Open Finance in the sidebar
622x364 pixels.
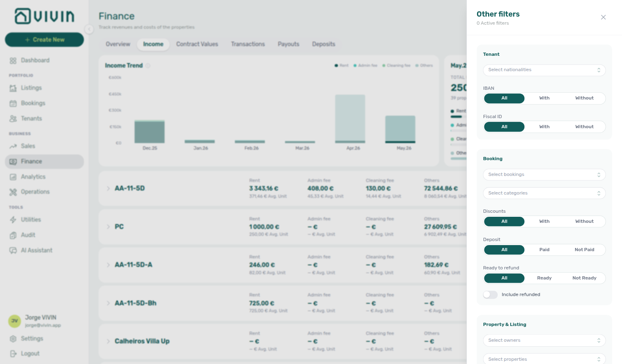click(45, 161)
